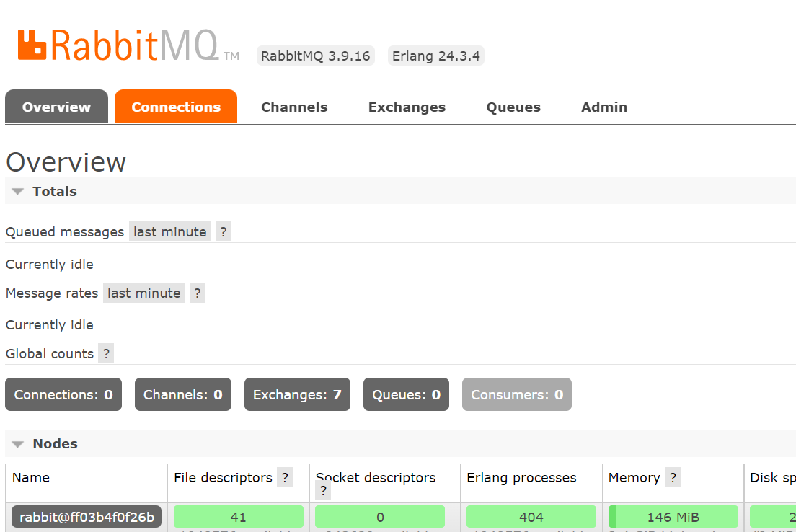Change Message rates last minute range
This screenshot has width=796, height=532.
tap(143, 293)
